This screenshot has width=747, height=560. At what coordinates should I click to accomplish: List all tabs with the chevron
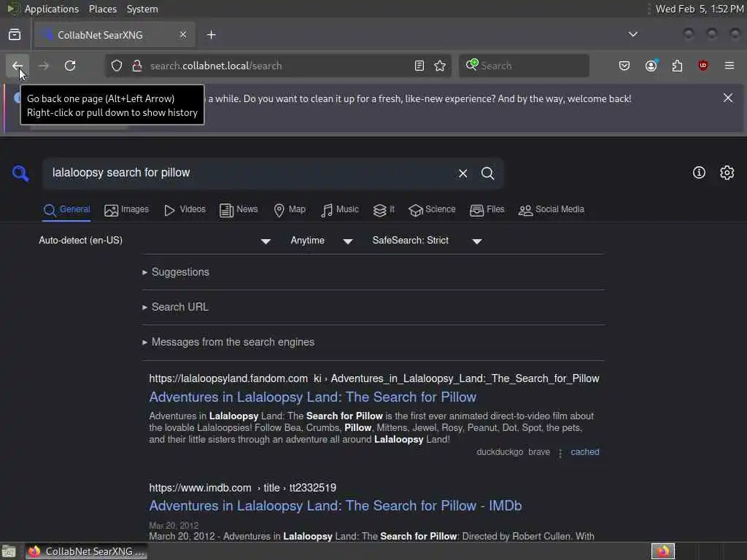coord(633,34)
